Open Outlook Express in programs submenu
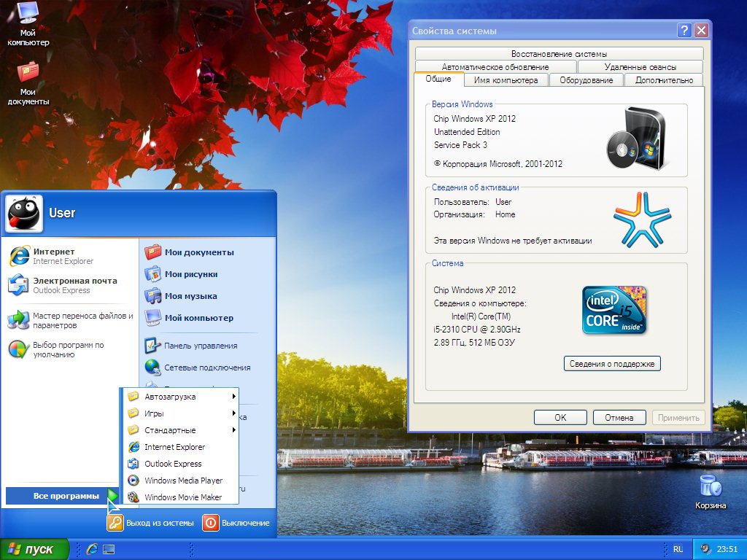Image resolution: width=747 pixels, height=560 pixels. (172, 464)
